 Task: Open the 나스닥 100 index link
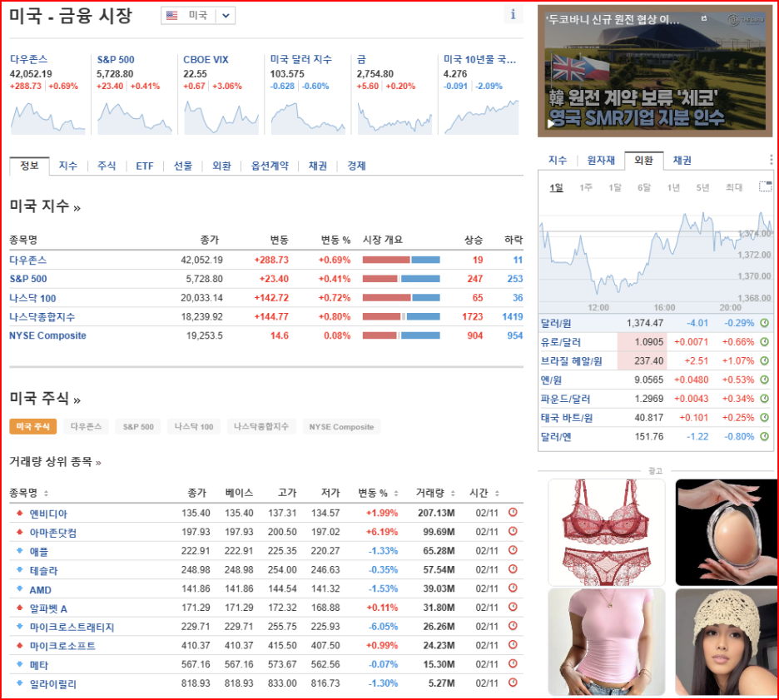coord(32,298)
